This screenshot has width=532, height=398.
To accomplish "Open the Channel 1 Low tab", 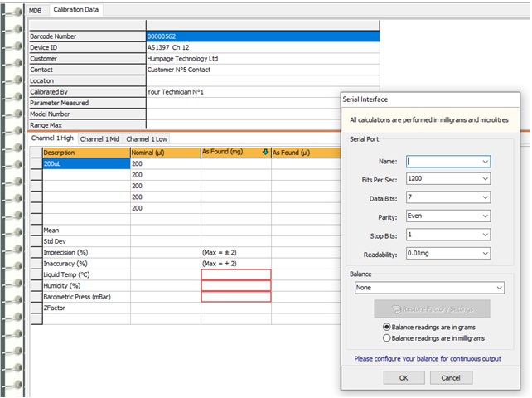I will pyautogui.click(x=147, y=139).
